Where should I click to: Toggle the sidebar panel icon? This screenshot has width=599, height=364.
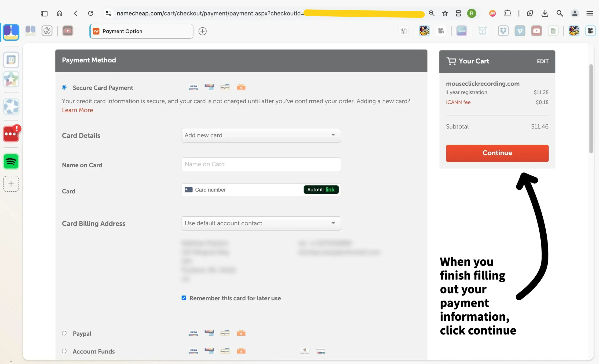[x=44, y=13]
